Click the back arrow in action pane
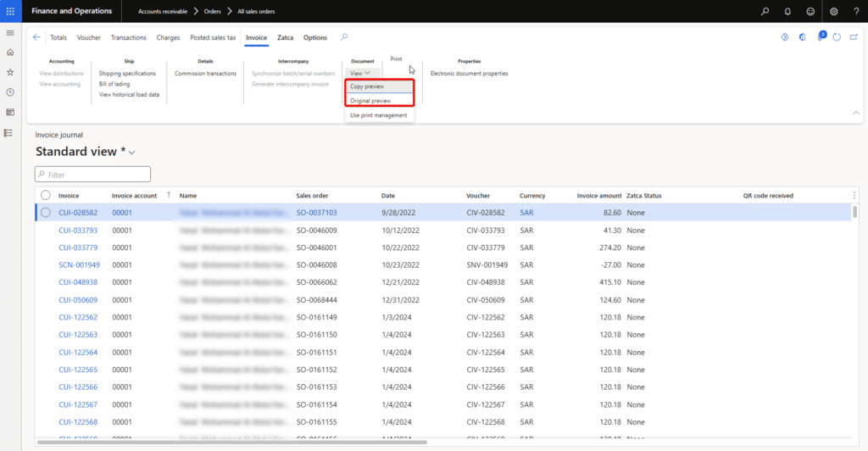The height and width of the screenshot is (451, 868). tap(37, 37)
